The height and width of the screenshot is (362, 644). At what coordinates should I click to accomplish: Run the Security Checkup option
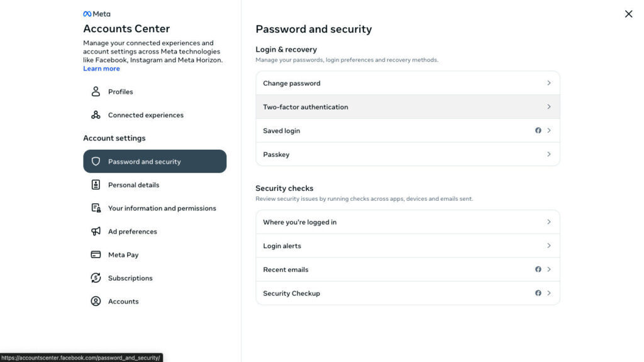[408, 293]
